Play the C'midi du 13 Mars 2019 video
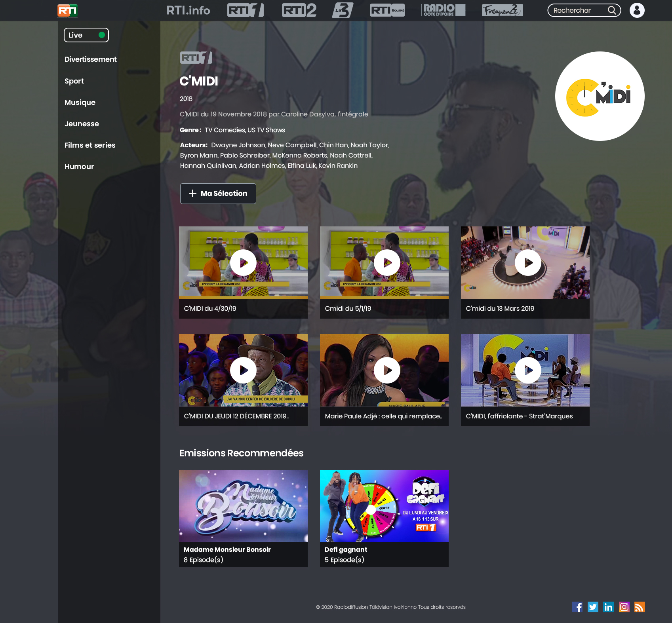This screenshot has width=672, height=623. [x=528, y=262]
